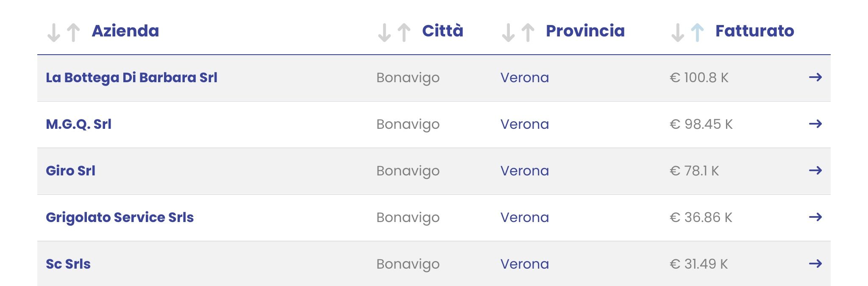Sort Fatturato column descending with down arrow
Image resolution: width=868 pixels, height=286 pixels.
pyautogui.click(x=677, y=33)
